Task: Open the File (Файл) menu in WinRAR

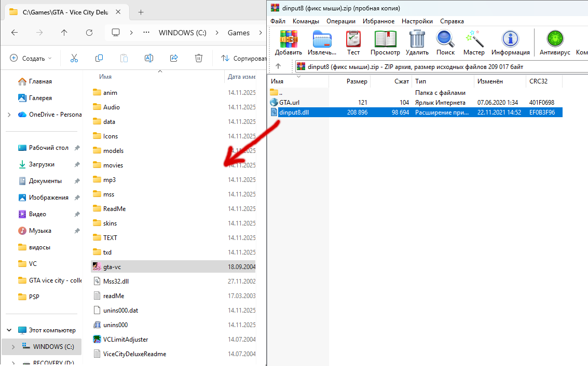Action: 278,21
